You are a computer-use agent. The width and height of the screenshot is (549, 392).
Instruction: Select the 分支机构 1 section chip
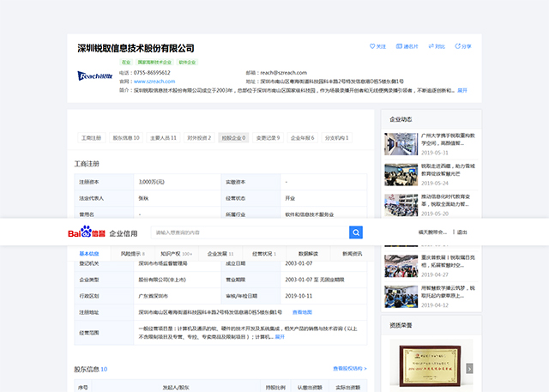coord(337,138)
